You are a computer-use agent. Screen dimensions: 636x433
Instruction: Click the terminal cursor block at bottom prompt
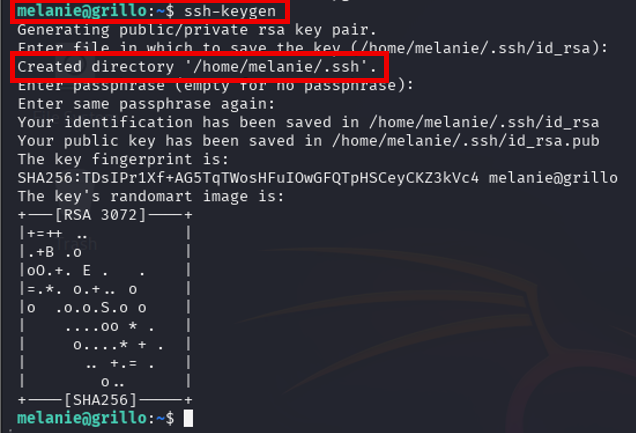click(188, 417)
